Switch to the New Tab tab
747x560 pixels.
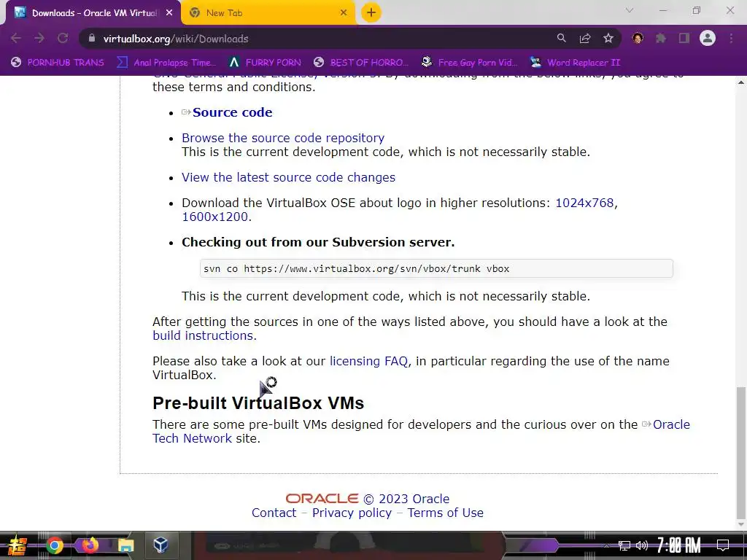(x=268, y=13)
